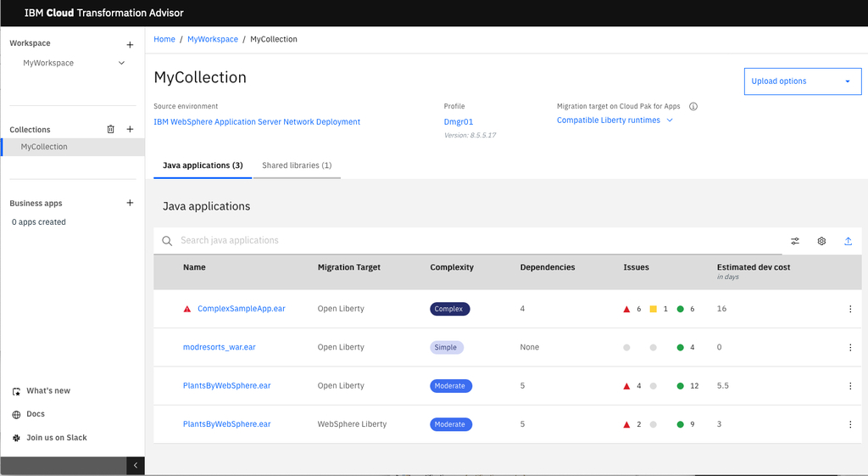The width and height of the screenshot is (868, 476).
Task: Click green dot with 12 issues
Action: pos(681,386)
